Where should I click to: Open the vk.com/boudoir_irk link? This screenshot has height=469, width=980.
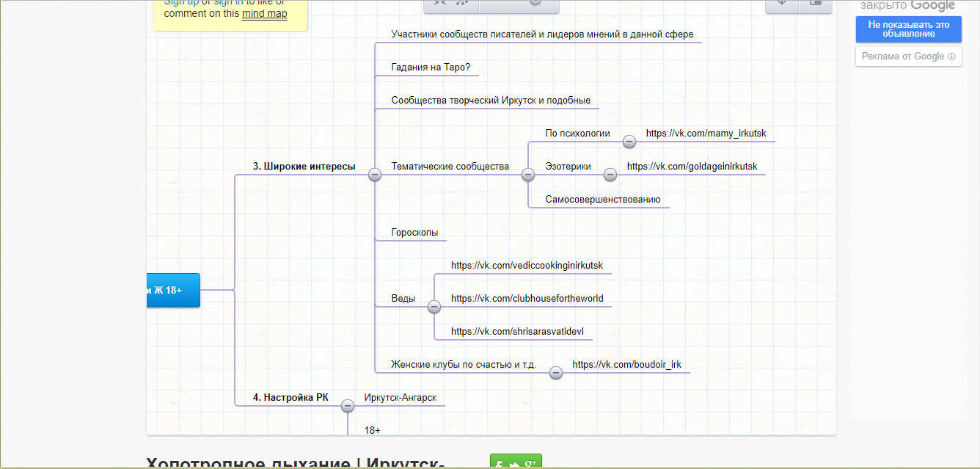coord(626,365)
